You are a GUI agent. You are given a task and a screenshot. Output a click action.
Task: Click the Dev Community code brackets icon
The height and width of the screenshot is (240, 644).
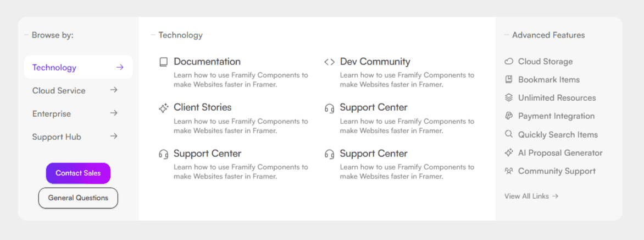click(329, 62)
